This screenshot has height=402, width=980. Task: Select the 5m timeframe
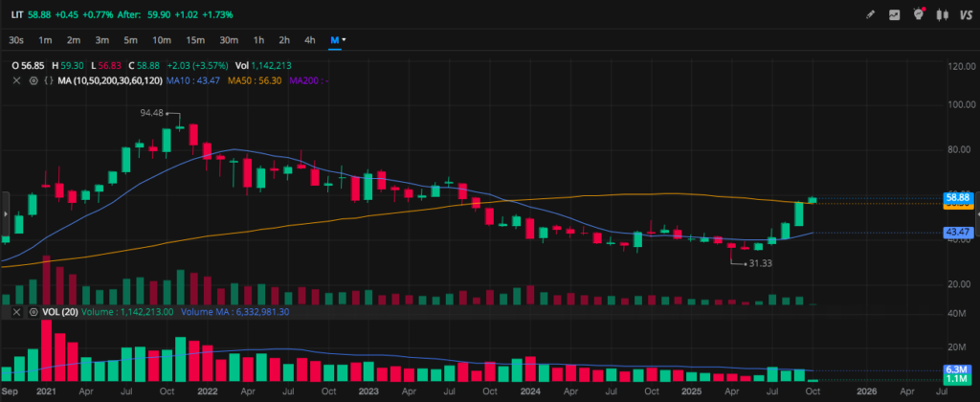pyautogui.click(x=131, y=40)
